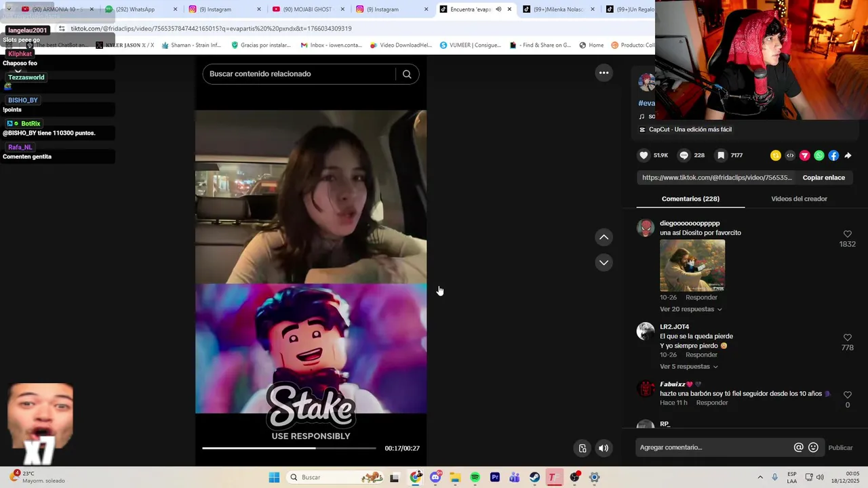Insert a mention with the @ icon

pos(799,447)
